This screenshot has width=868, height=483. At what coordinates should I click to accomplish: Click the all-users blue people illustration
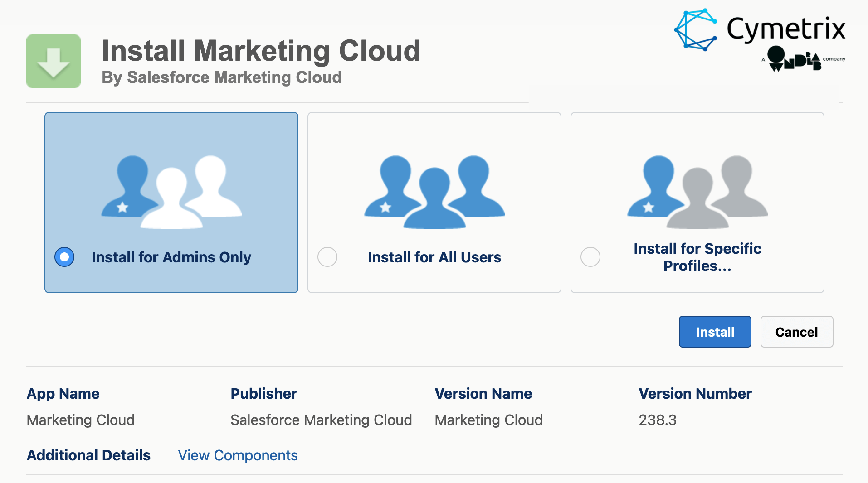click(x=434, y=192)
